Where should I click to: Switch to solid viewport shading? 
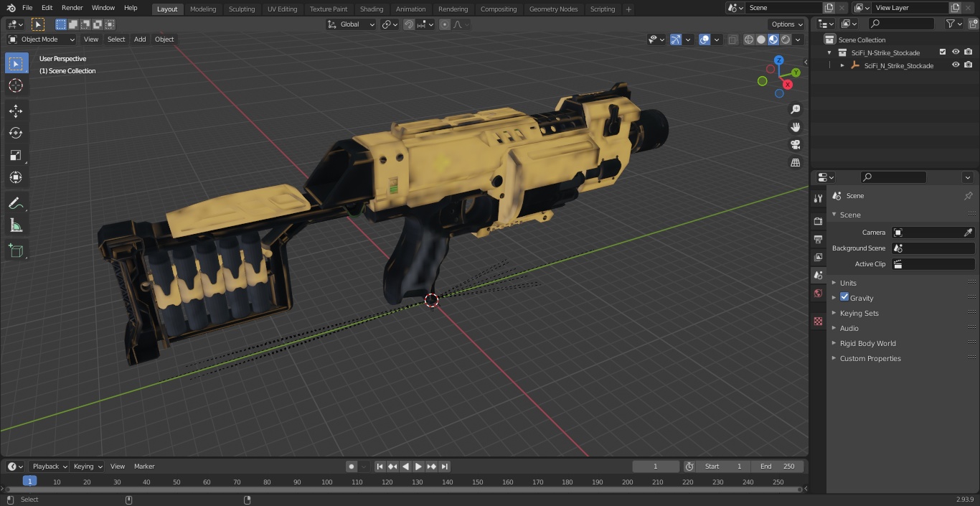pos(761,39)
